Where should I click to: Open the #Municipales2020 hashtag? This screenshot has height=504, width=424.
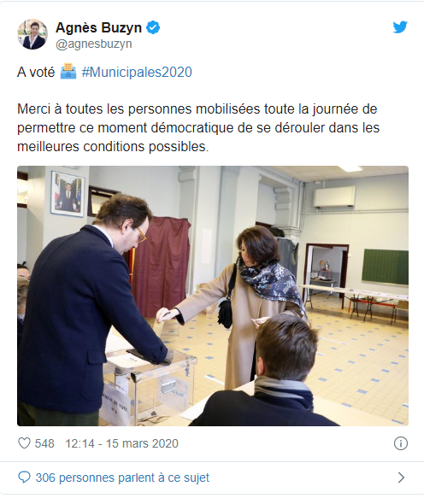(137, 72)
